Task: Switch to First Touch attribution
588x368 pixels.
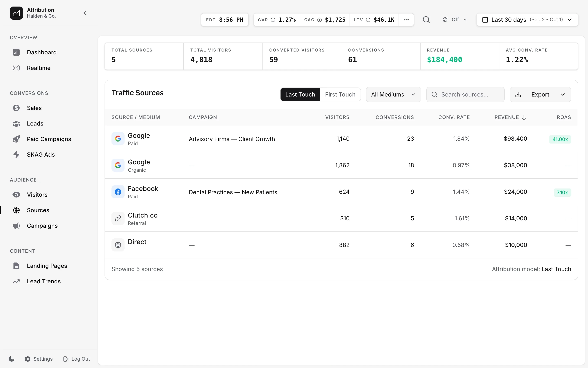Action: (x=340, y=94)
